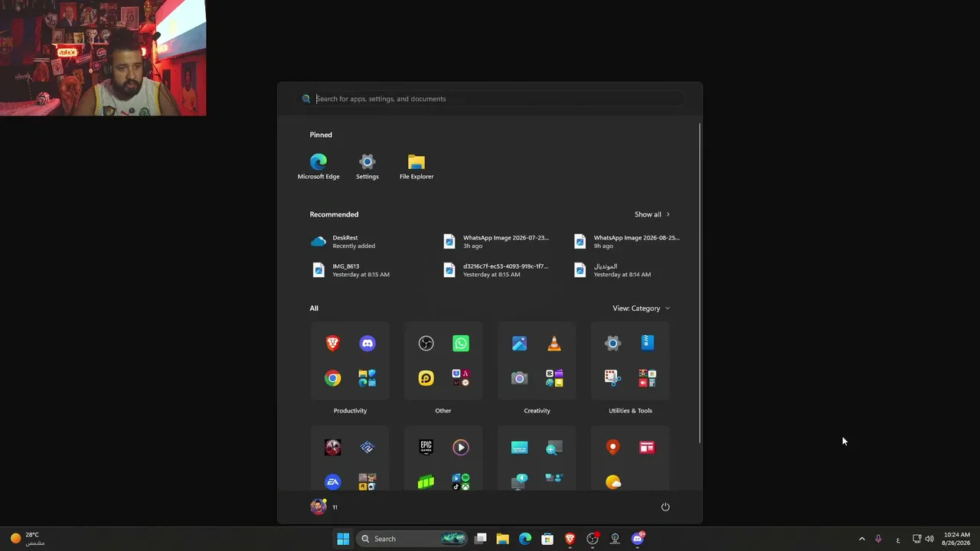The width and height of the screenshot is (980, 551).
Task: Click the Arabic input language indicator
Action: pos(898,539)
